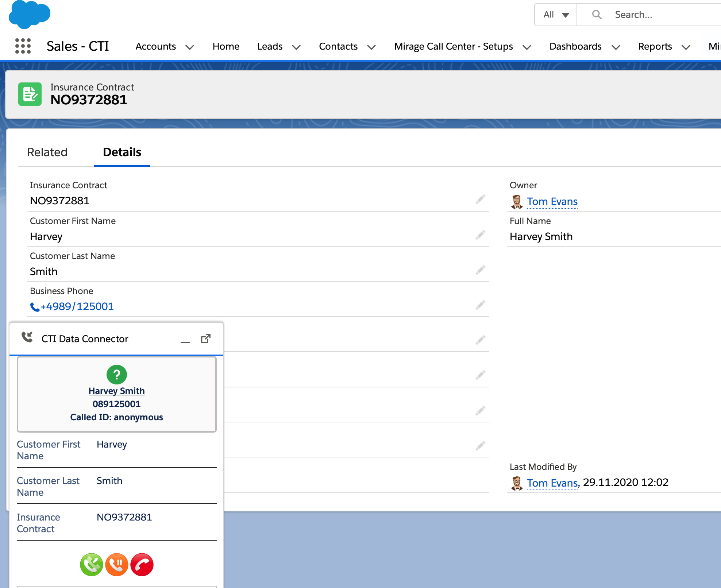Viewport: 721px width, 588px height.
Task: Open Harvey Smith link in CTI panel
Action: click(117, 391)
